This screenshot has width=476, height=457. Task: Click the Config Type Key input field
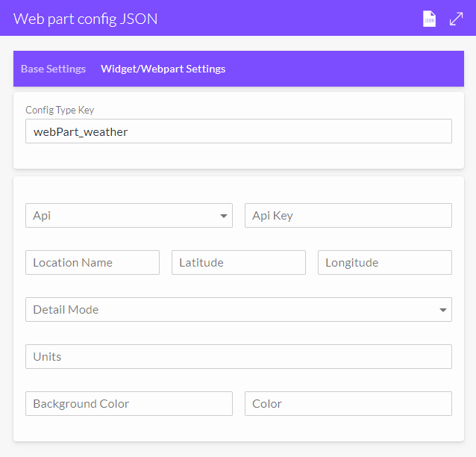click(239, 131)
